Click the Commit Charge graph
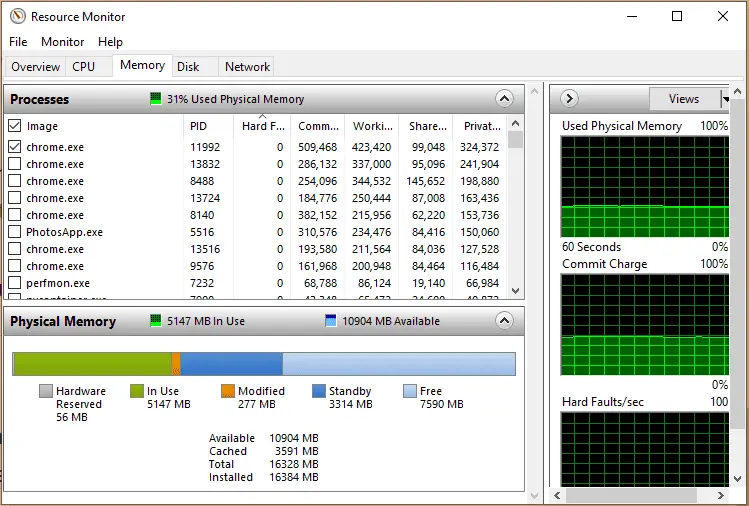Screen dimensions: 749x506 [645, 325]
